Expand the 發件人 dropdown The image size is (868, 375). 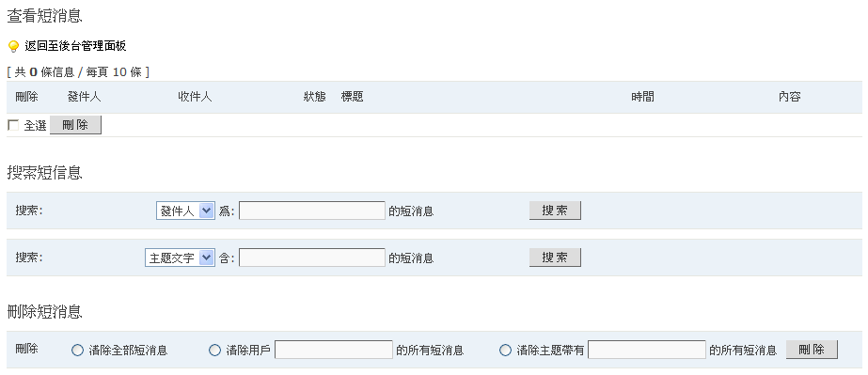click(x=185, y=211)
